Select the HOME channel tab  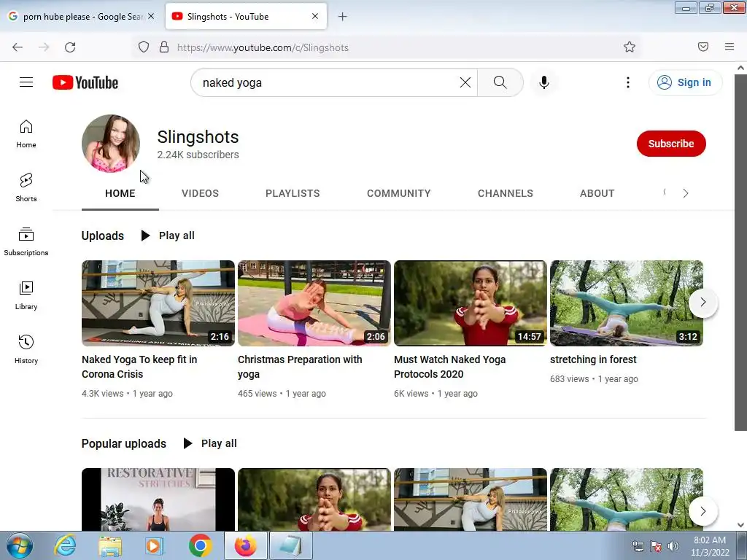click(x=120, y=193)
